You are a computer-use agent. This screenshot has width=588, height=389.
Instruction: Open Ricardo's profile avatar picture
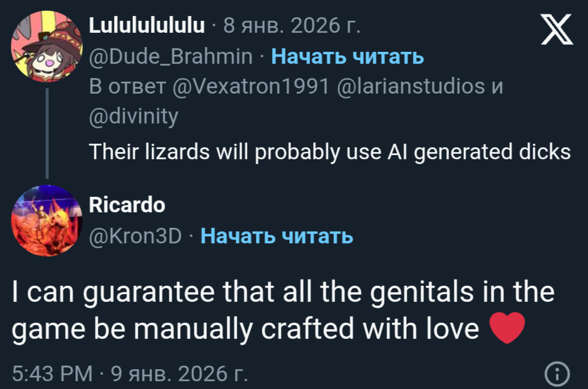(x=47, y=221)
